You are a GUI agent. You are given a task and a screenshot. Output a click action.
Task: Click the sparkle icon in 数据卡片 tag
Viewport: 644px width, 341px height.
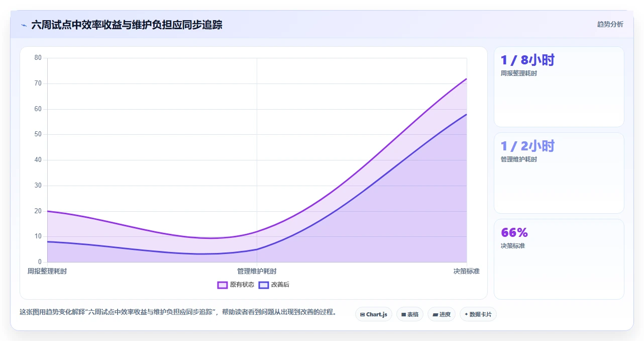(x=466, y=314)
